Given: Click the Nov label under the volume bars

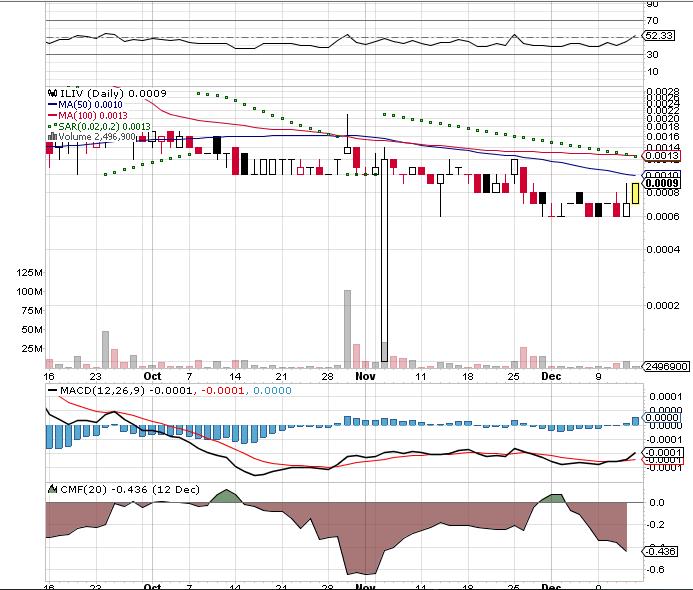Looking at the screenshot, I should point(366,376).
